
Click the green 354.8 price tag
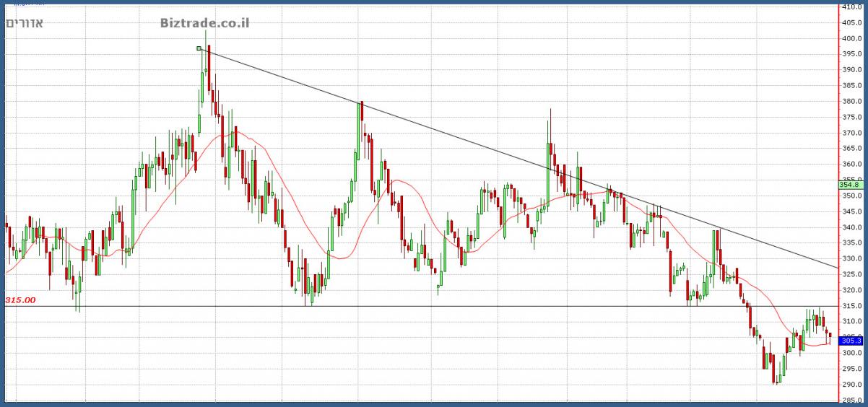coord(850,185)
